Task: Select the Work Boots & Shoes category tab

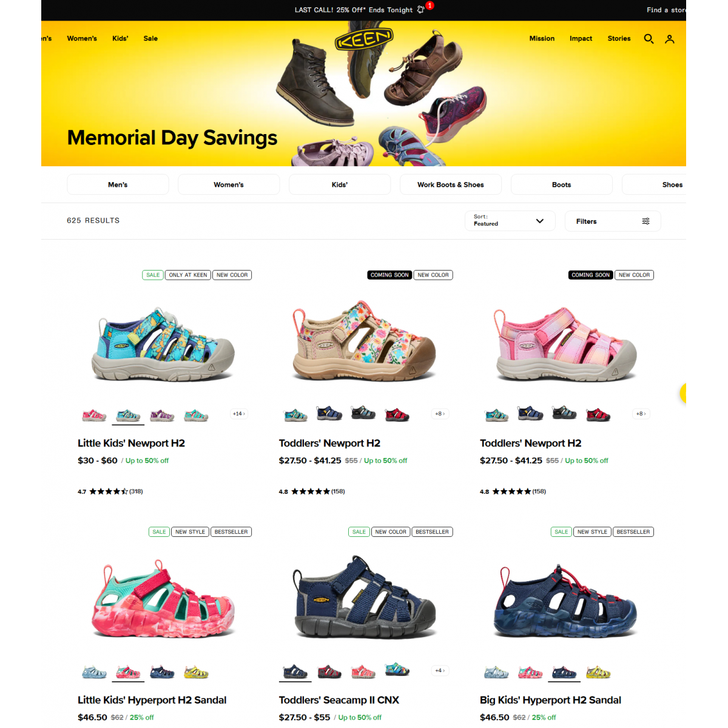Action: click(x=451, y=184)
